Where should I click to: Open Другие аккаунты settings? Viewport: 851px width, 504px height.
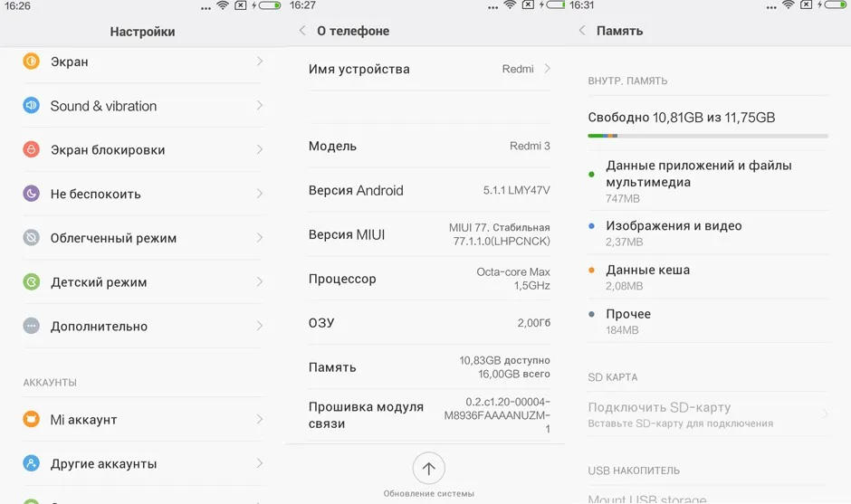click(143, 464)
